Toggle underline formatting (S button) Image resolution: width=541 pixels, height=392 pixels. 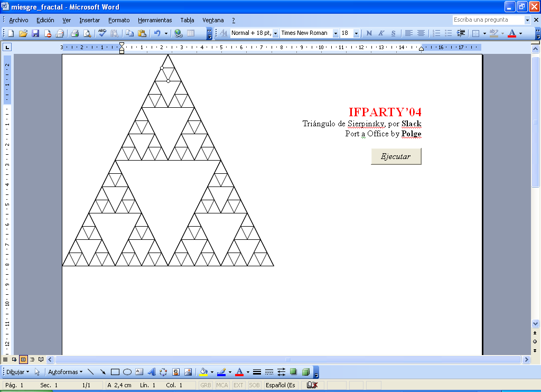pos(393,33)
